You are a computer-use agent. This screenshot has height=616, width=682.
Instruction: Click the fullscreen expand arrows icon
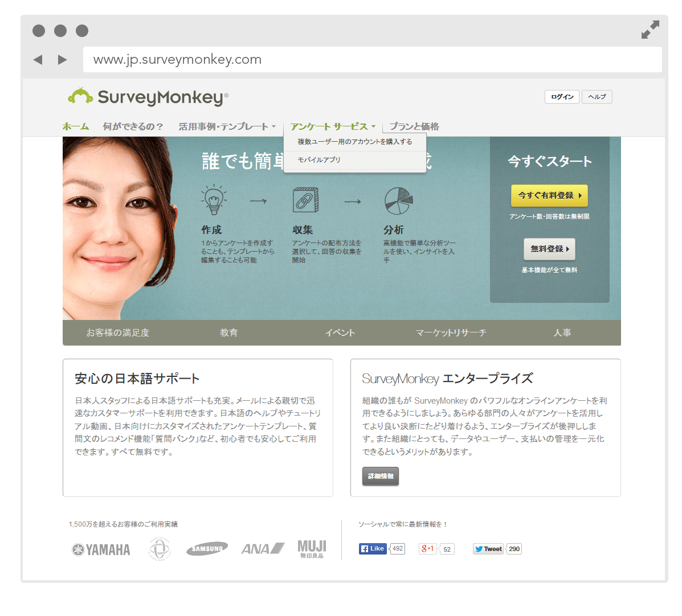click(x=650, y=30)
